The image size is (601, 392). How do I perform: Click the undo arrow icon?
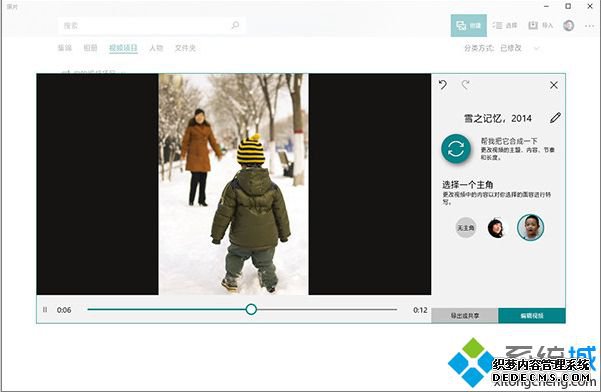click(x=443, y=85)
